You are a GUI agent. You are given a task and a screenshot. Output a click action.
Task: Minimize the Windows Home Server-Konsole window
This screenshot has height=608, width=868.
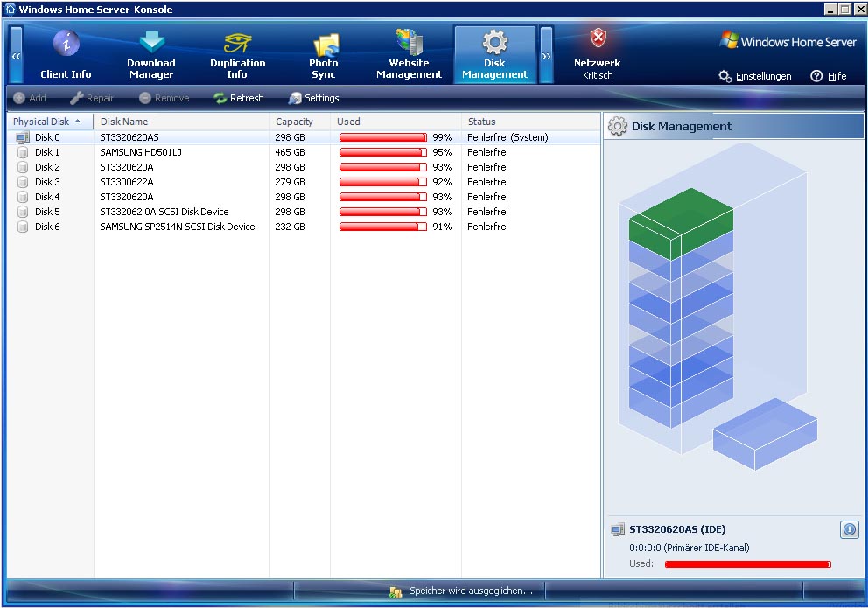(830, 10)
